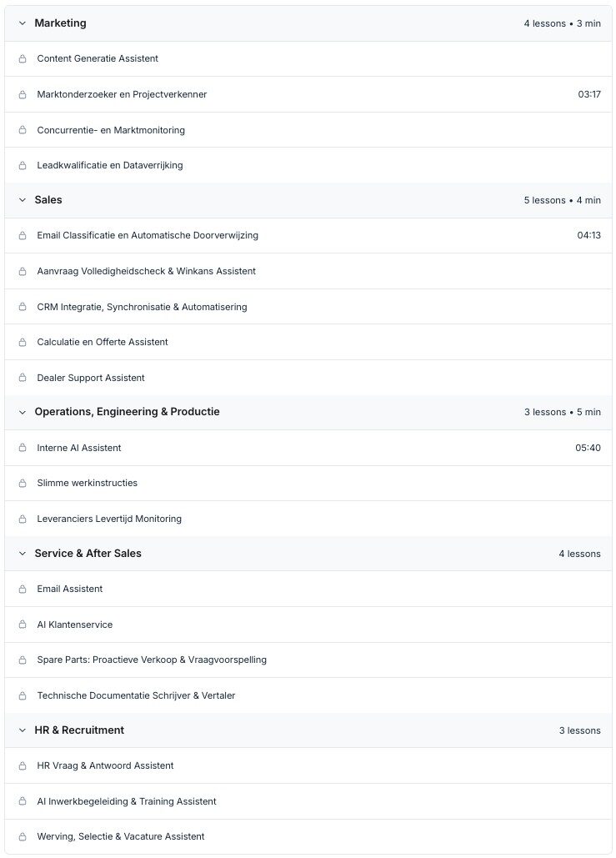Click lock icon beside Content Generatie Assistent
Image resolution: width=616 pixels, height=858 pixels.
coord(23,59)
